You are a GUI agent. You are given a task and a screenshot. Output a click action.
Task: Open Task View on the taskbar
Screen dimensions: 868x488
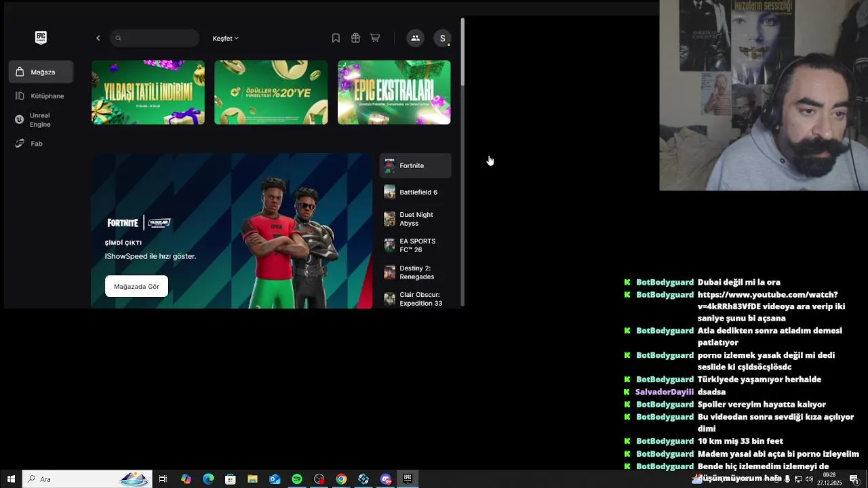tap(163, 479)
